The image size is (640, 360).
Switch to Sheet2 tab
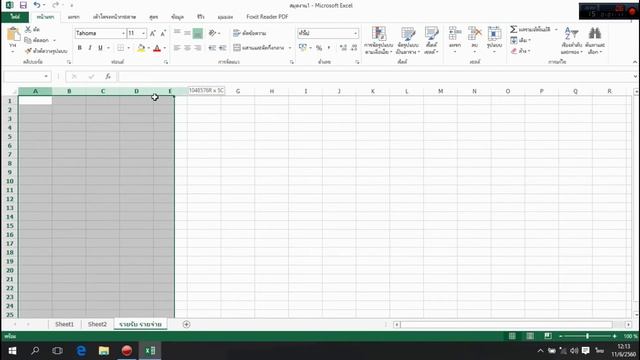97,324
